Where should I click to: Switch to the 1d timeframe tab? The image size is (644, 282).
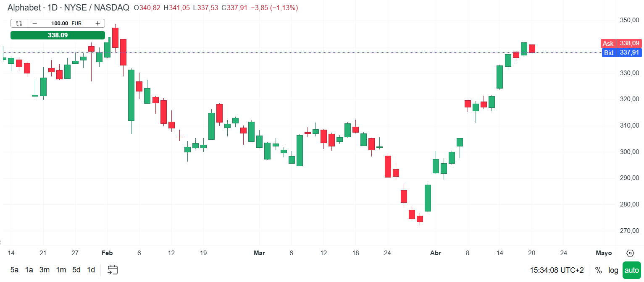[91, 270]
